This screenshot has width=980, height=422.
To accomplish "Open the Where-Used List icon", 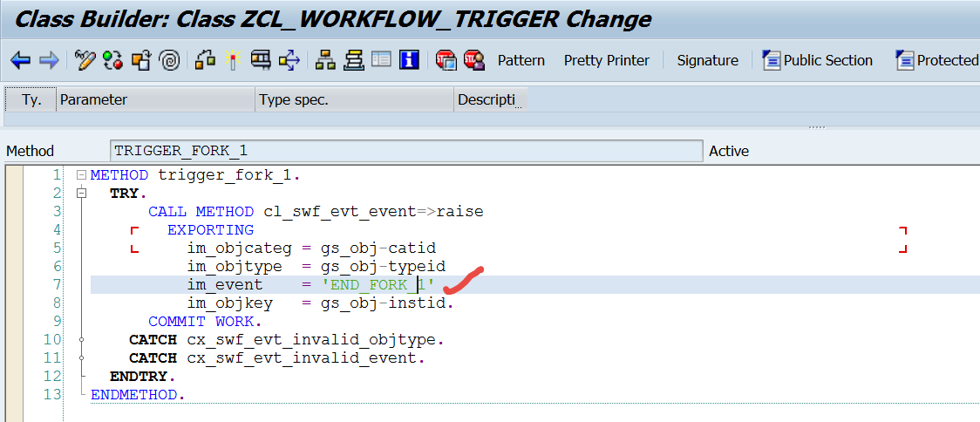I will (x=261, y=60).
